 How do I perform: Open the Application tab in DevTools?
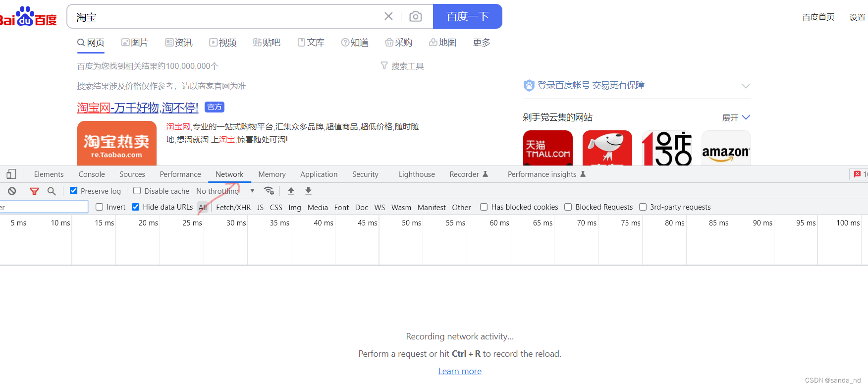(x=319, y=174)
